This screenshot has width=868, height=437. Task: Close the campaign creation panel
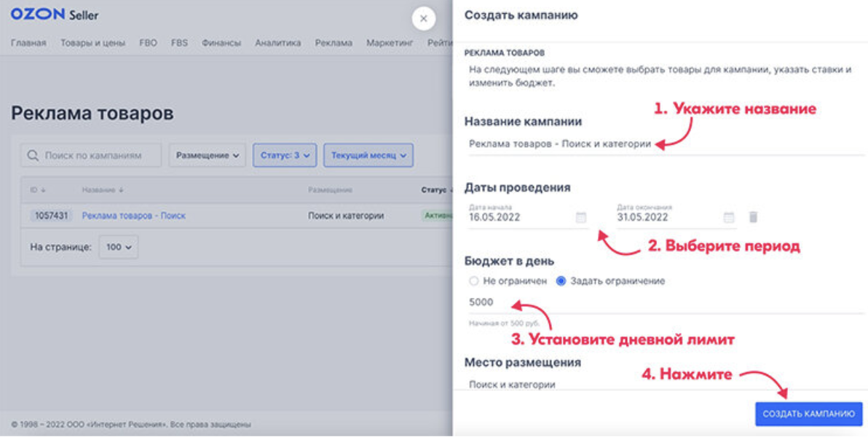424,18
